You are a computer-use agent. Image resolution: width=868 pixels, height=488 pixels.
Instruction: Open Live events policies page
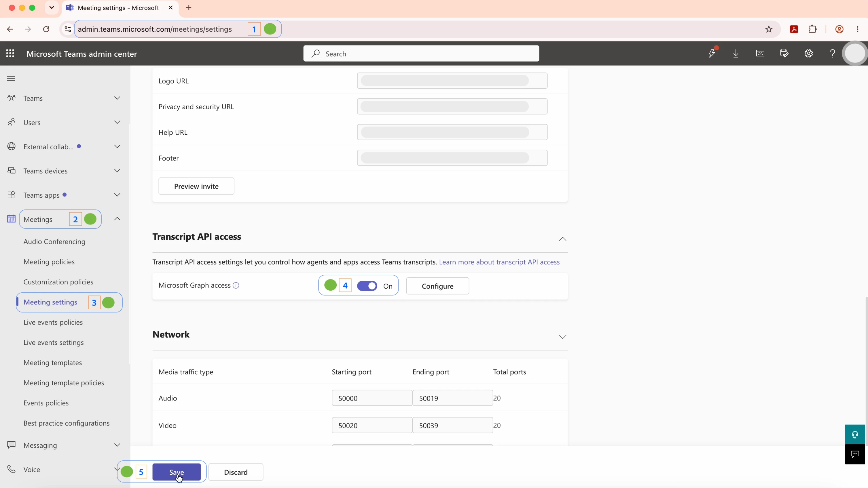53,322
